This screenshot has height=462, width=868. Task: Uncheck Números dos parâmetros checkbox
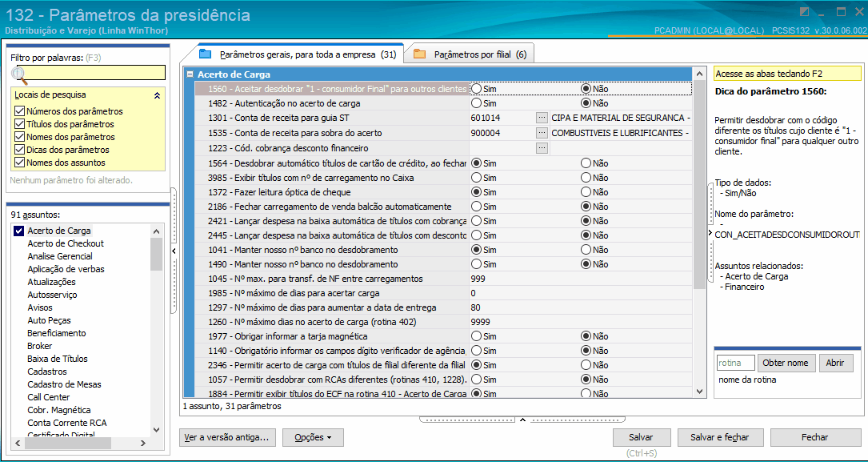[x=20, y=111]
